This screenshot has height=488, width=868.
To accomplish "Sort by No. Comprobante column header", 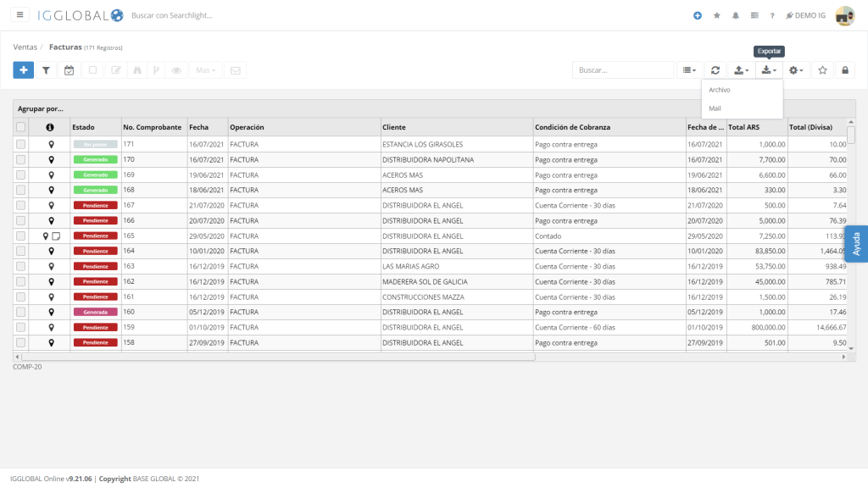I will pos(153,127).
